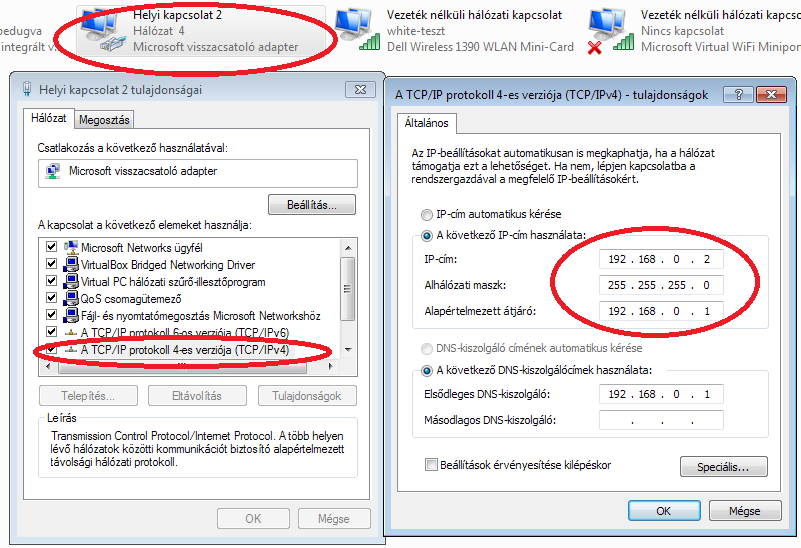Click Mégse in Helyi kapcsolat 2 tulajdonságai
This screenshot has width=801, height=548.
(x=334, y=518)
